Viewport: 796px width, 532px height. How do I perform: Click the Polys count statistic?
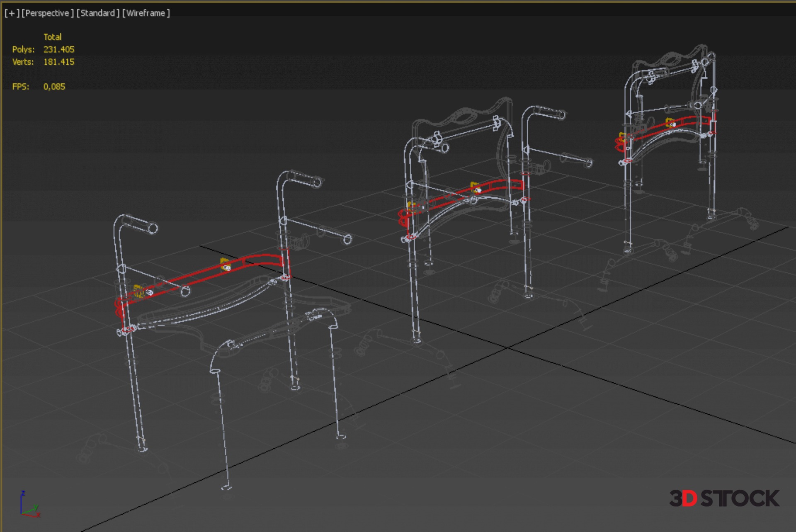[58, 49]
